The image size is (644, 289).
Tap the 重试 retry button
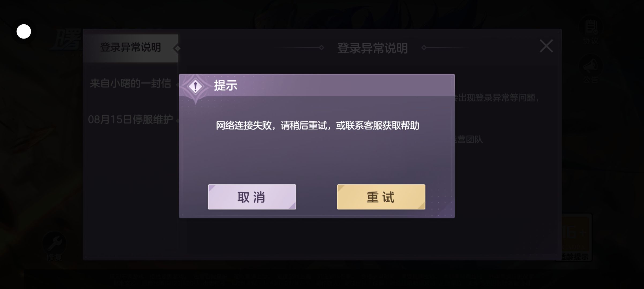381,197
